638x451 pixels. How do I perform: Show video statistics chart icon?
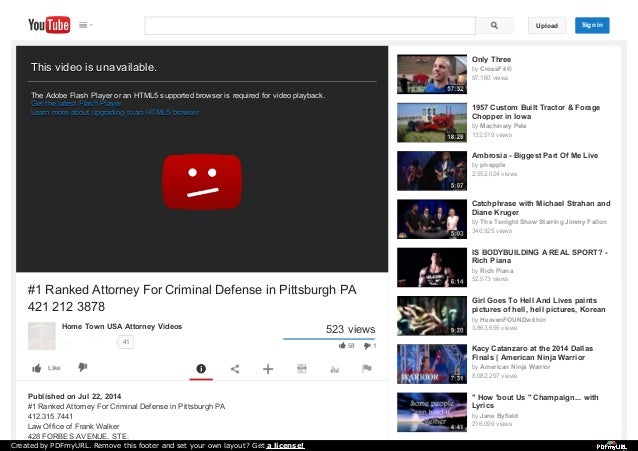334,369
